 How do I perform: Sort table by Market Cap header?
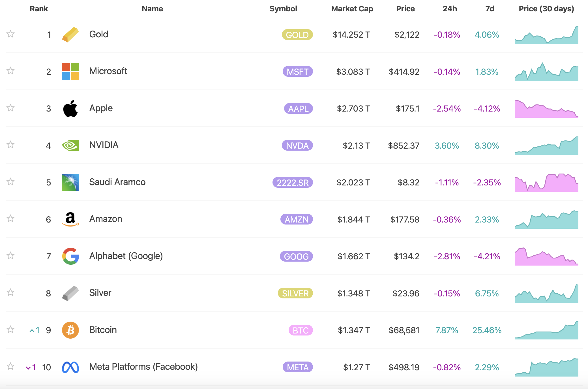coord(352,9)
